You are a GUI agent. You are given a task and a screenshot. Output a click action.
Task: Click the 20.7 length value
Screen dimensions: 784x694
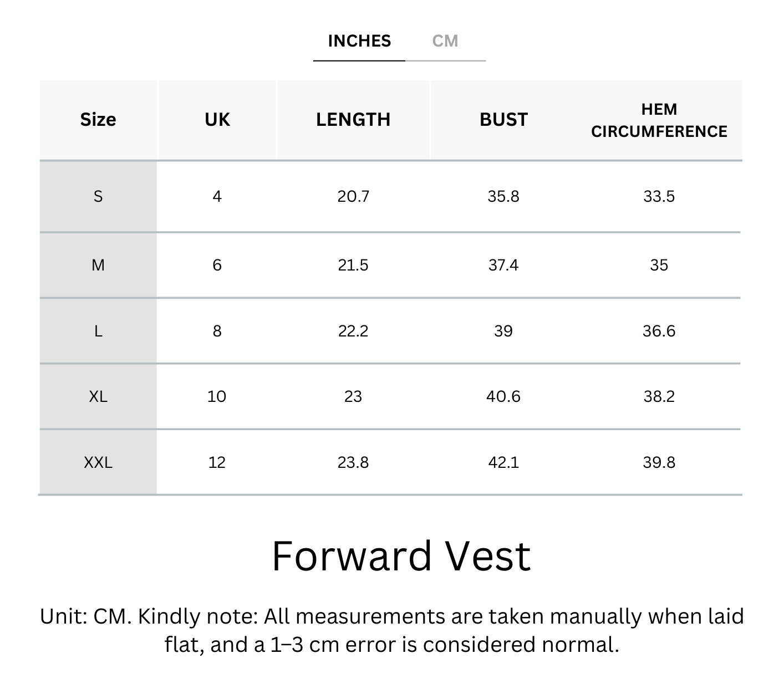[353, 196]
